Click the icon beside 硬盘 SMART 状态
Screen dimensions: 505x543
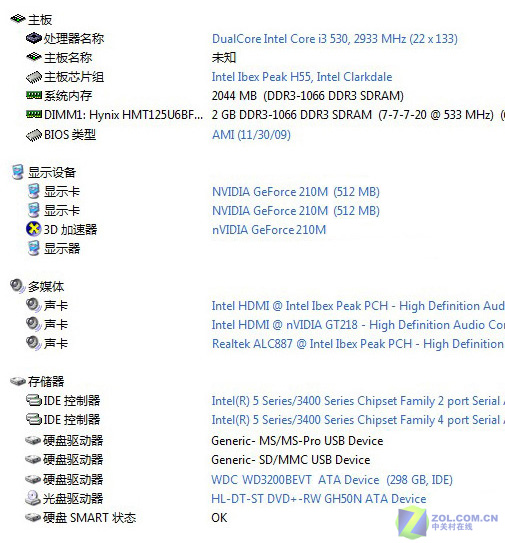(33, 518)
